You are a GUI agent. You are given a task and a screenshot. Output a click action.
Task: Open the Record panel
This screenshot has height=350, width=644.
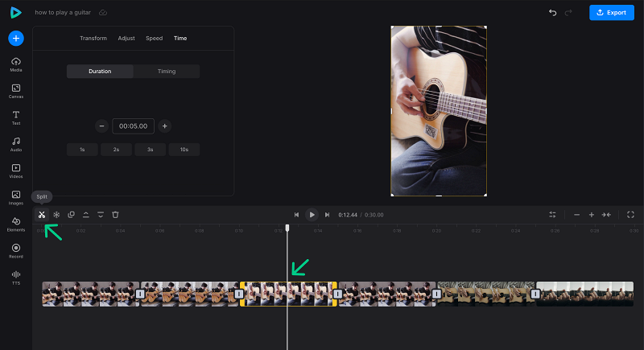(16, 251)
